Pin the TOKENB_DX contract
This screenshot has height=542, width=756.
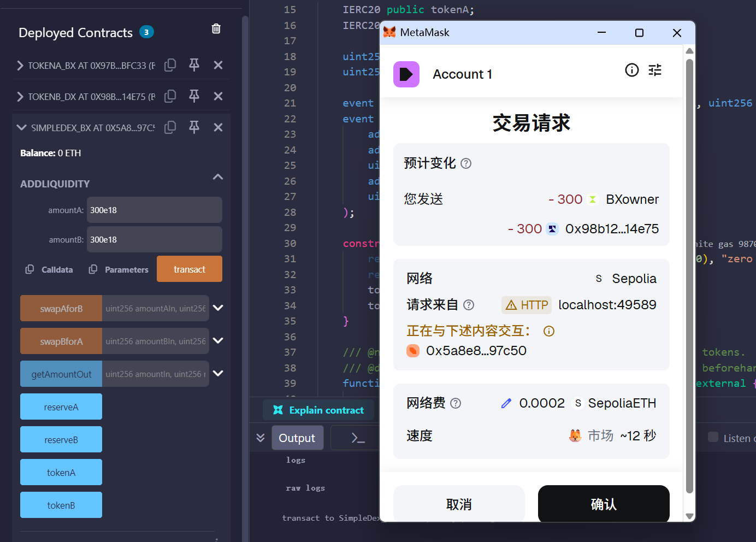(x=194, y=96)
